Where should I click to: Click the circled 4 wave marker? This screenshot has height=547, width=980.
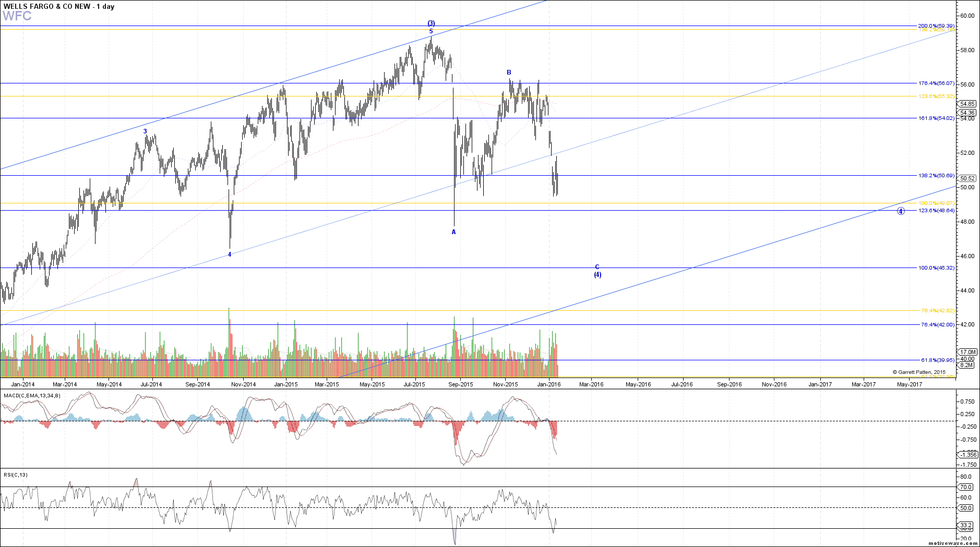[901, 211]
